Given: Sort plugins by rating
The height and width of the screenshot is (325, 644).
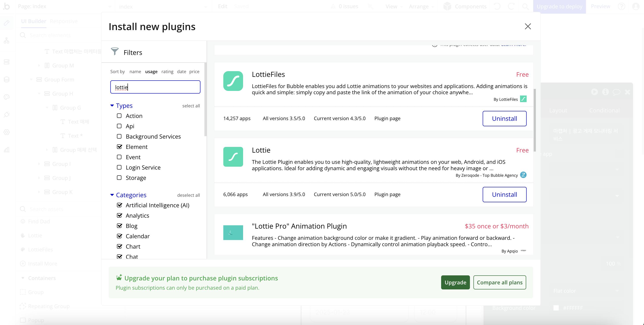Looking at the screenshot, I should [x=167, y=71].
